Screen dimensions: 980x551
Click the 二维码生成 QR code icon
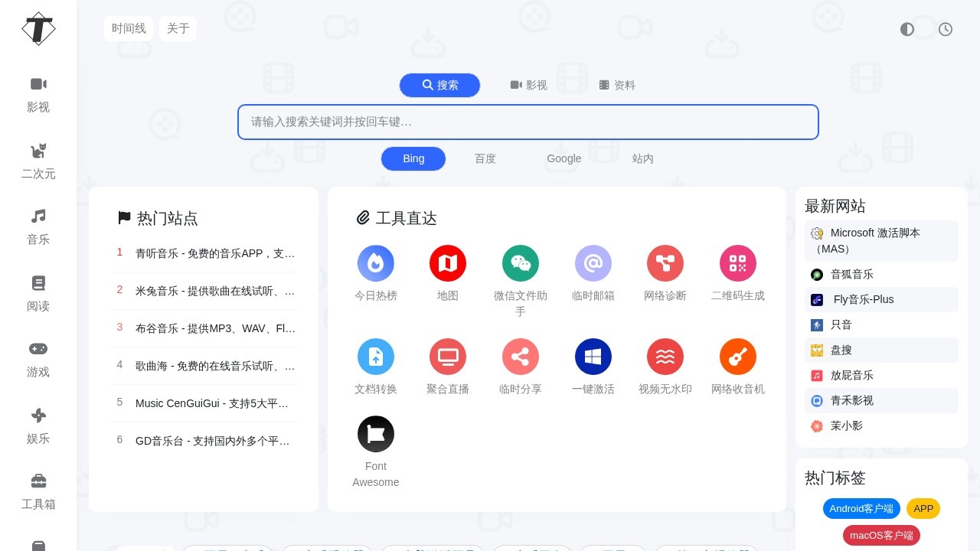click(738, 263)
